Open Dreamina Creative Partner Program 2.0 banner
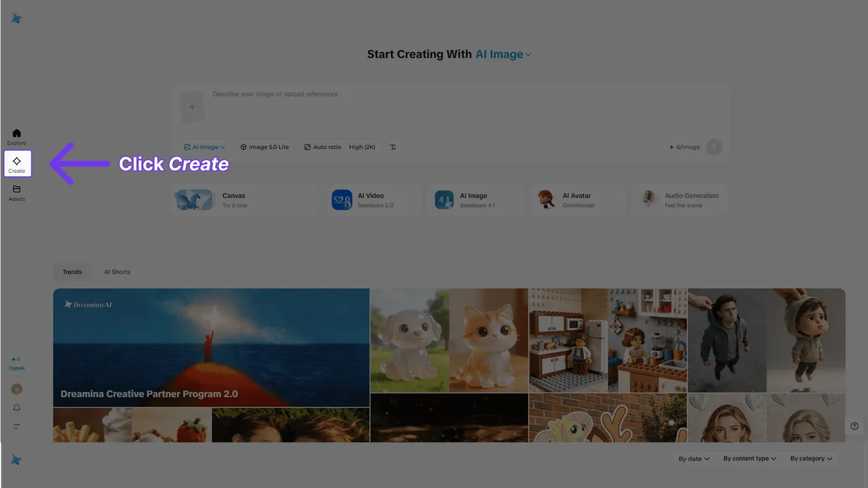The height and width of the screenshot is (488, 868). click(212, 348)
